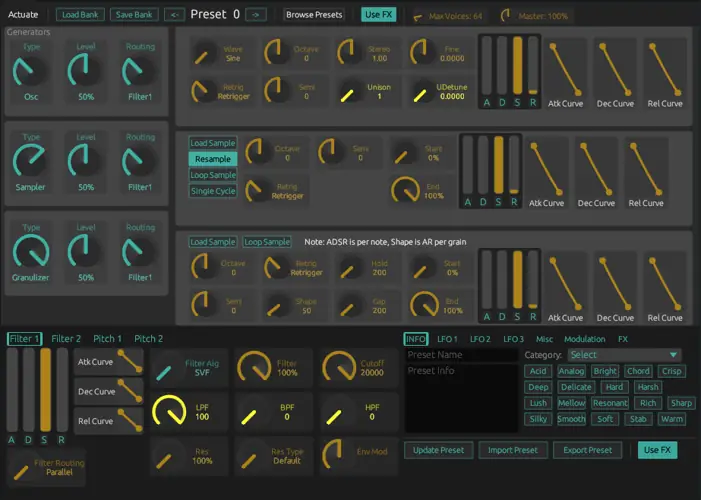Click the Export Preset button
The height and width of the screenshot is (500, 701).
[586, 450]
